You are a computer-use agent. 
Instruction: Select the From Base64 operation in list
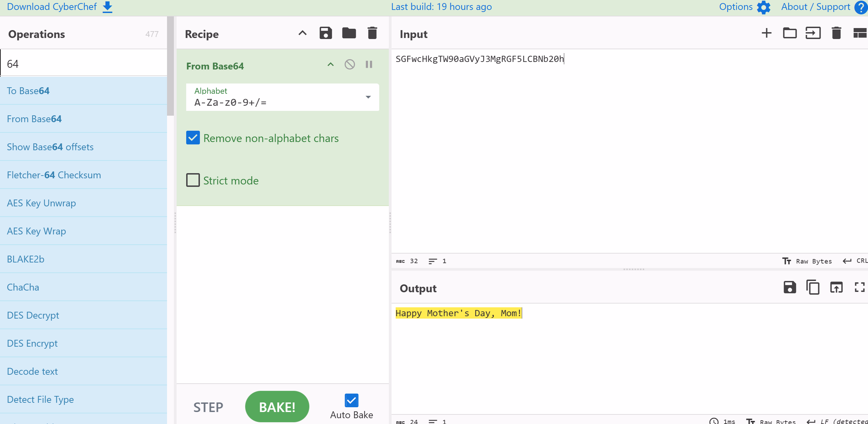click(84, 119)
